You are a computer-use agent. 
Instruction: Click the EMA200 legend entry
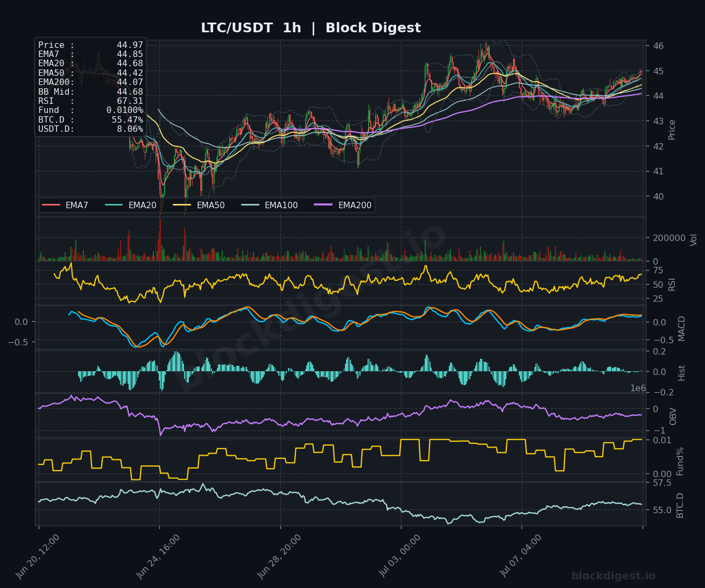pos(343,205)
